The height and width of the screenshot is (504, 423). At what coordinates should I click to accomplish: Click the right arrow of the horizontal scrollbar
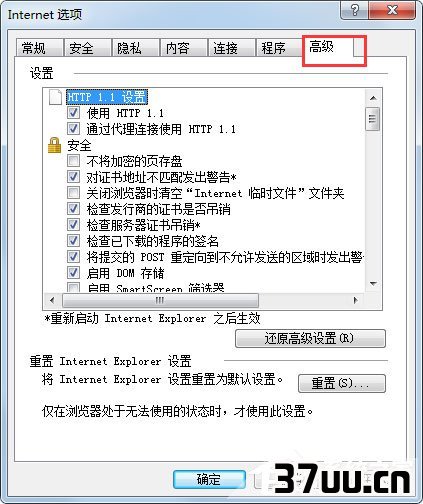[355, 300]
